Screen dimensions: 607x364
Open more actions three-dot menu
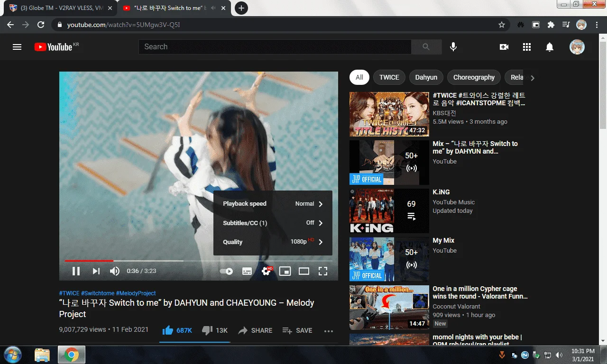[329, 331]
